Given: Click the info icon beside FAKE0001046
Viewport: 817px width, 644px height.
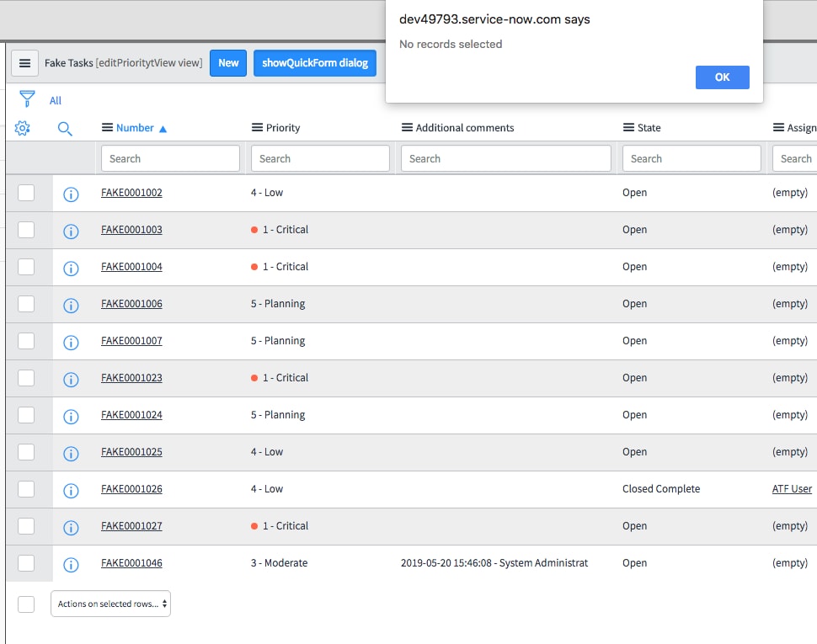Looking at the screenshot, I should click(71, 565).
